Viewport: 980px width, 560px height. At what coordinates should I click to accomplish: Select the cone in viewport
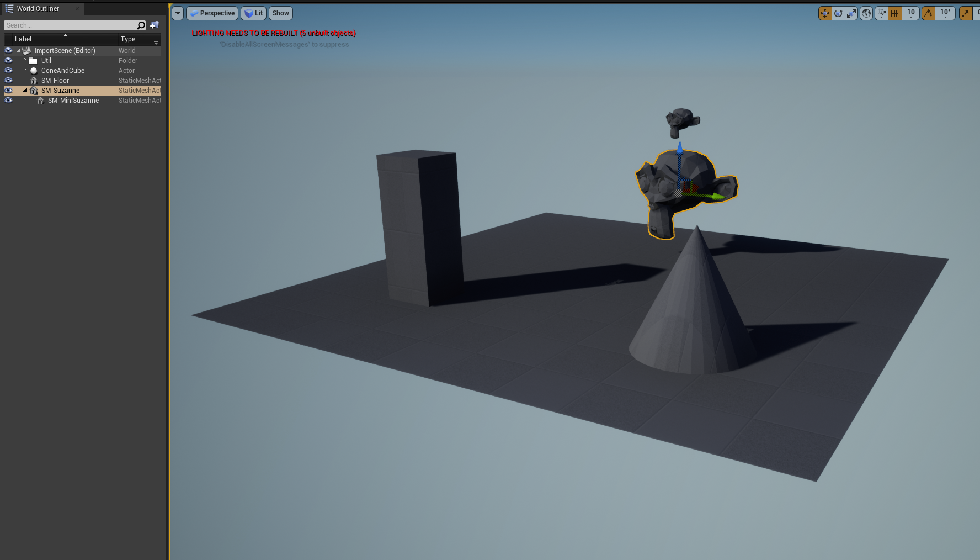coord(693,309)
